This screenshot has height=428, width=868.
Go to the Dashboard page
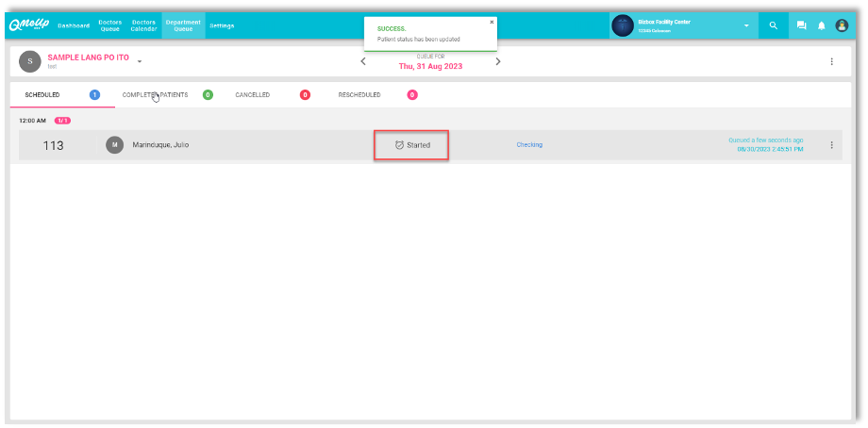[x=74, y=25]
